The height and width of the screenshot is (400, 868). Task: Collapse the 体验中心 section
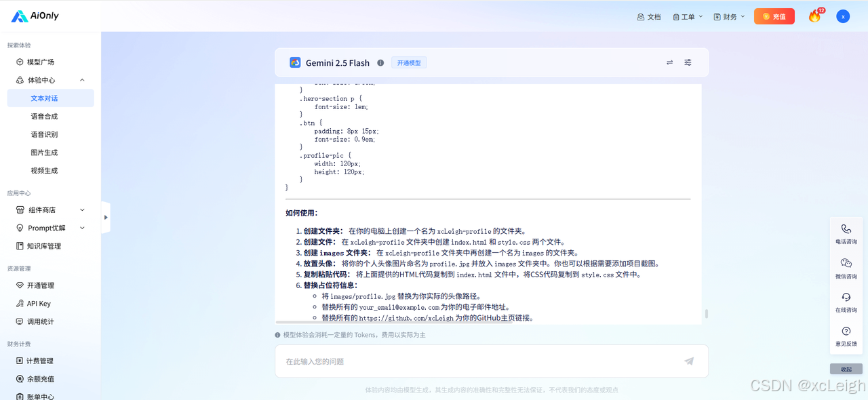point(81,79)
